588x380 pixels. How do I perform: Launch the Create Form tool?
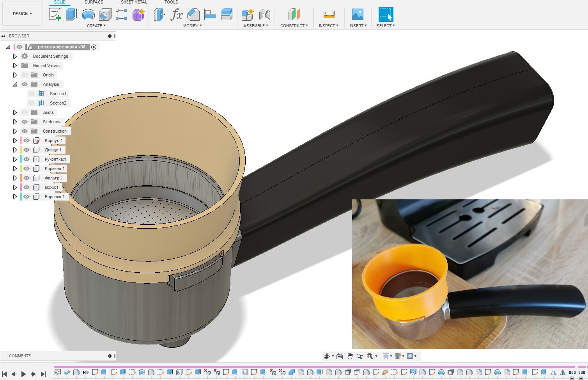click(x=138, y=15)
